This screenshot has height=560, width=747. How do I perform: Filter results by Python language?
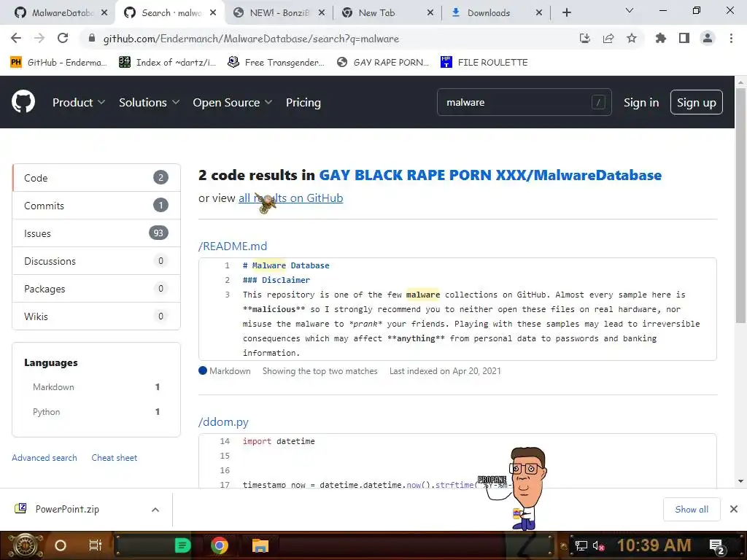(x=96, y=411)
